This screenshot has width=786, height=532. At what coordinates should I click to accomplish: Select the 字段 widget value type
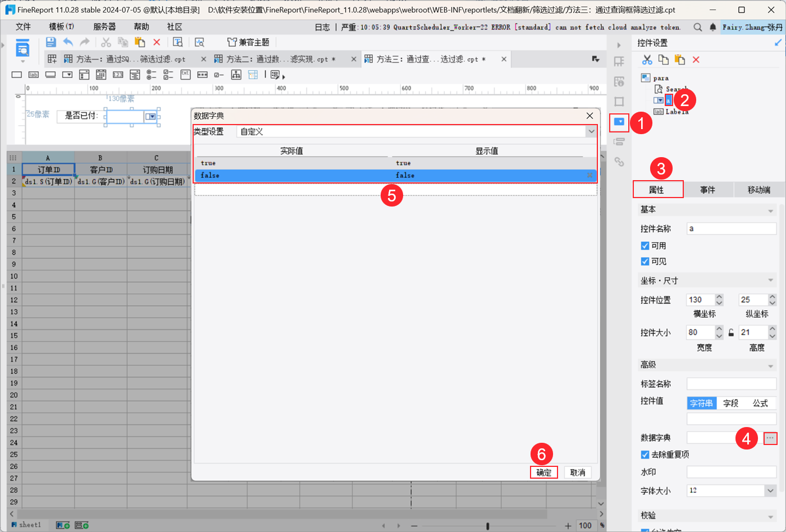(x=731, y=403)
